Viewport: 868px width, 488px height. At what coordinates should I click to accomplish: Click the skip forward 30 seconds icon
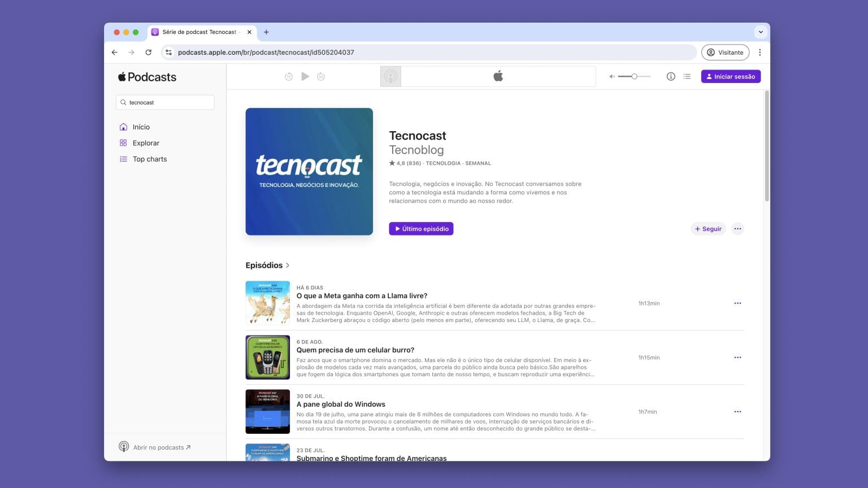click(321, 76)
